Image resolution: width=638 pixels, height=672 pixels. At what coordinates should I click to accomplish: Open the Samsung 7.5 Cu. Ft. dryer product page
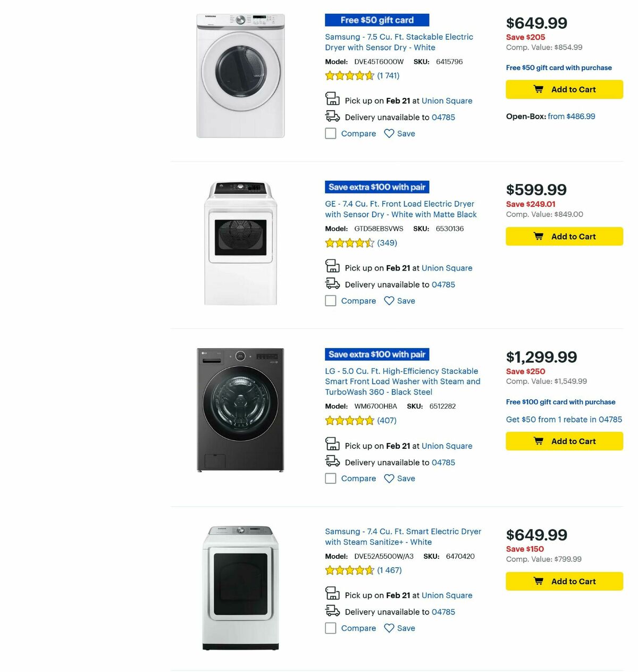[x=399, y=42]
